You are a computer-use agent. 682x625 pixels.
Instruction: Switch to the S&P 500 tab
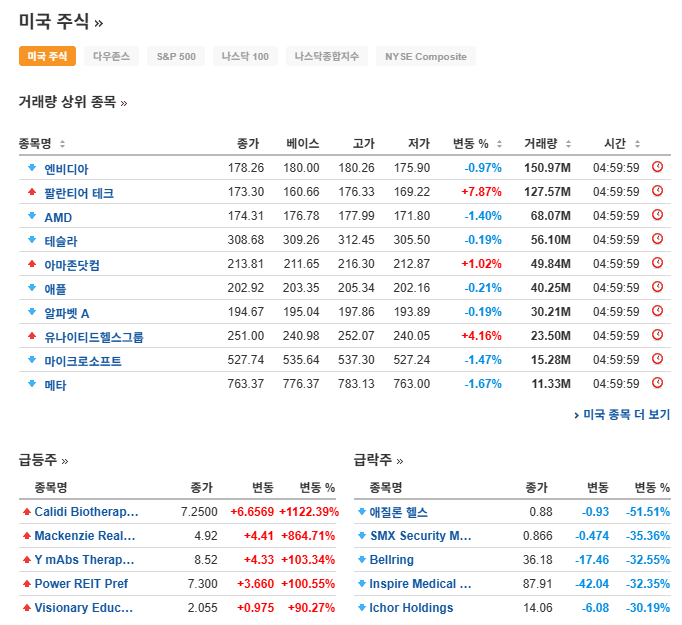pyautogui.click(x=176, y=56)
